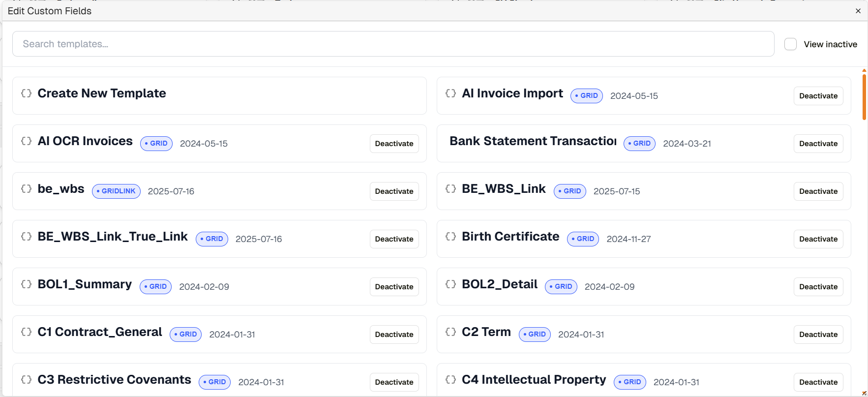The width and height of the screenshot is (868, 397).
Task: Deactivate the BE_WBS_Link template
Action: 818,191
